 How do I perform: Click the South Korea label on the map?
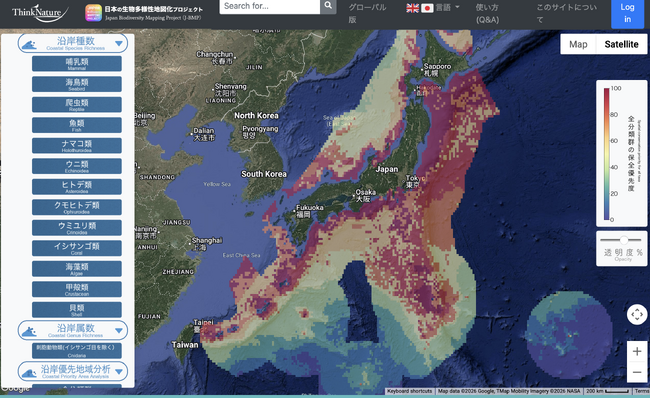click(x=264, y=174)
